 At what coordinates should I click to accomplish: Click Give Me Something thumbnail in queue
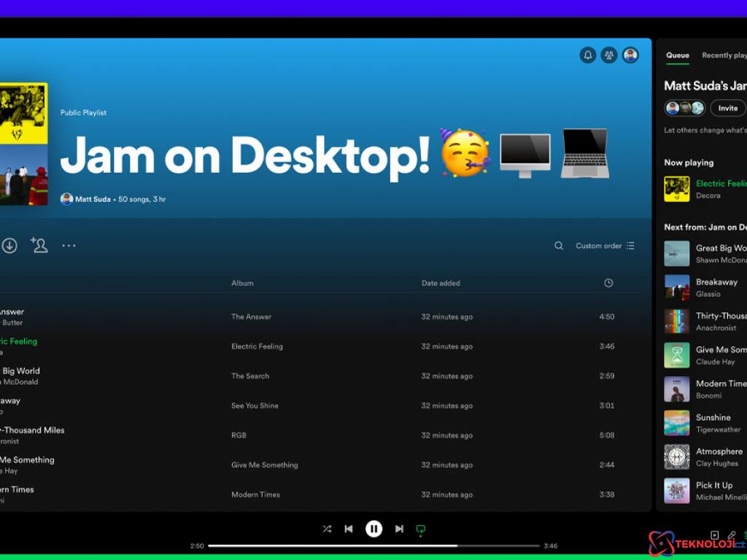(x=676, y=355)
